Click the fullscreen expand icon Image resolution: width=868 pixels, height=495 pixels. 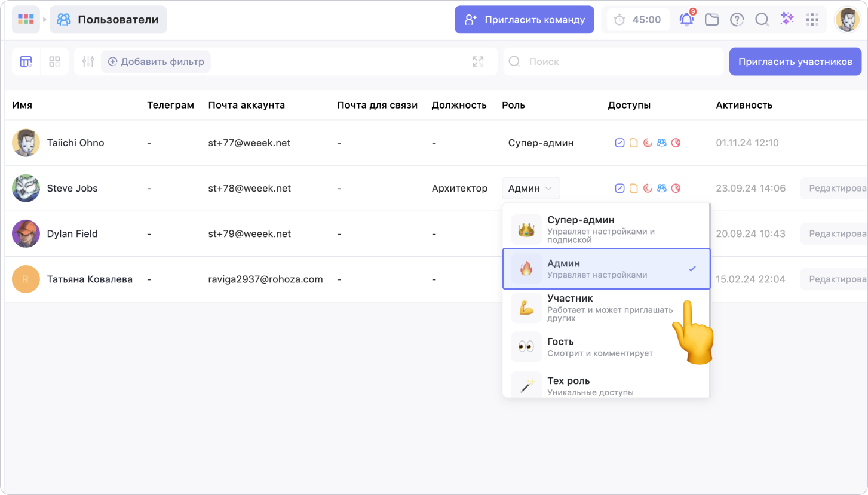pyautogui.click(x=478, y=62)
